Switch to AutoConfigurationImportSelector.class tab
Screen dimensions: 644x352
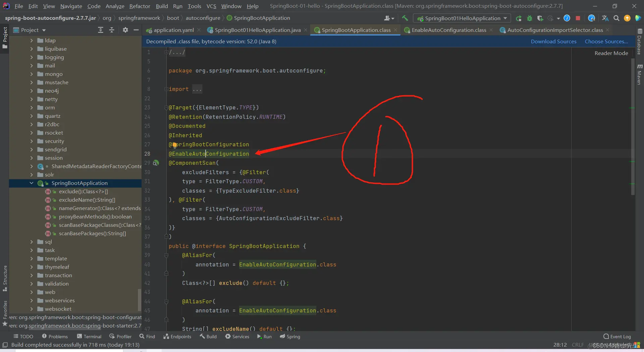[555, 30]
